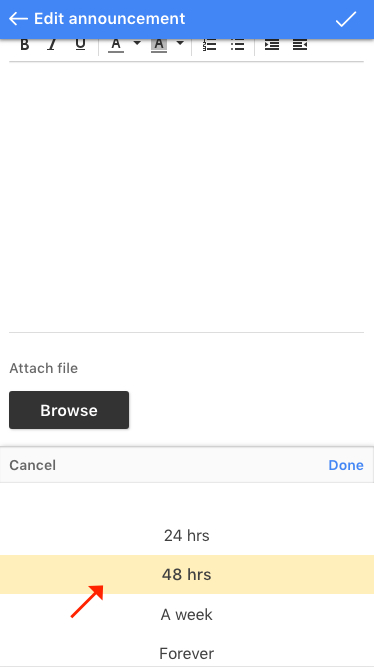Viewport: 374px width, 667px height.
Task: Choose the A week option
Action: (187, 614)
